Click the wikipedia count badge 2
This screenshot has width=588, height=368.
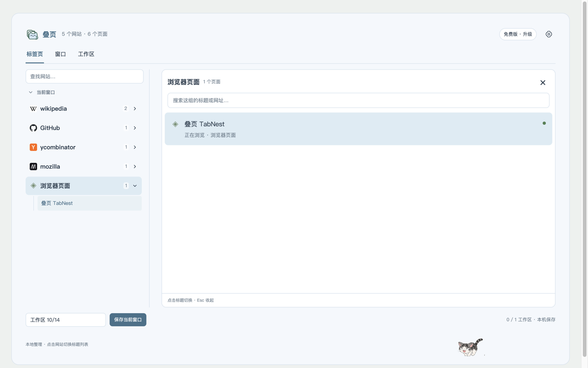(x=125, y=109)
